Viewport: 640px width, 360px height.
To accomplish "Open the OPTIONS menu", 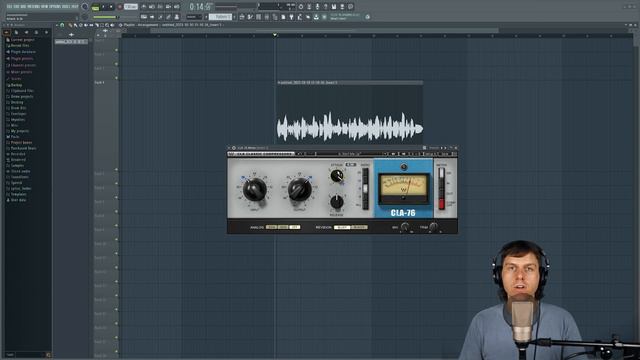I will [56, 7].
